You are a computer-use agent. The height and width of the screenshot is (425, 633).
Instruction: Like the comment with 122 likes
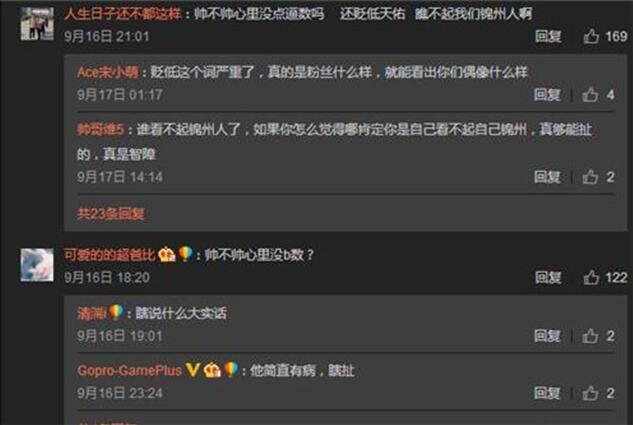click(591, 277)
